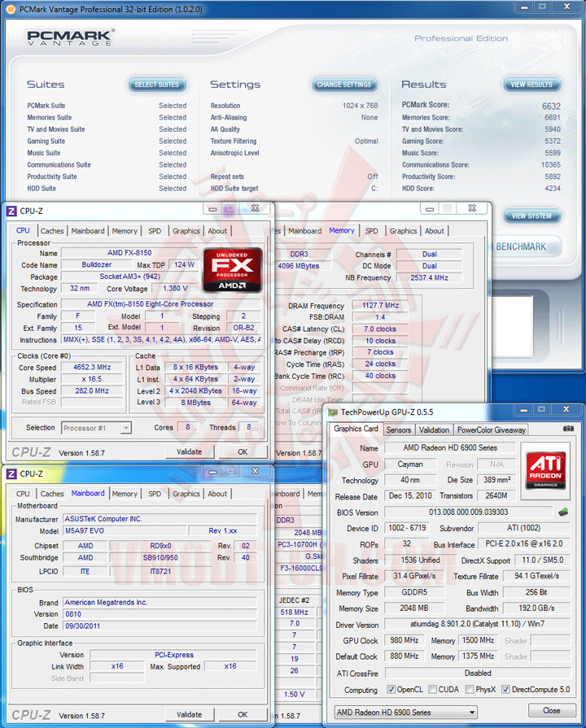Click the GPU Clock field 980 MHz

405,641
